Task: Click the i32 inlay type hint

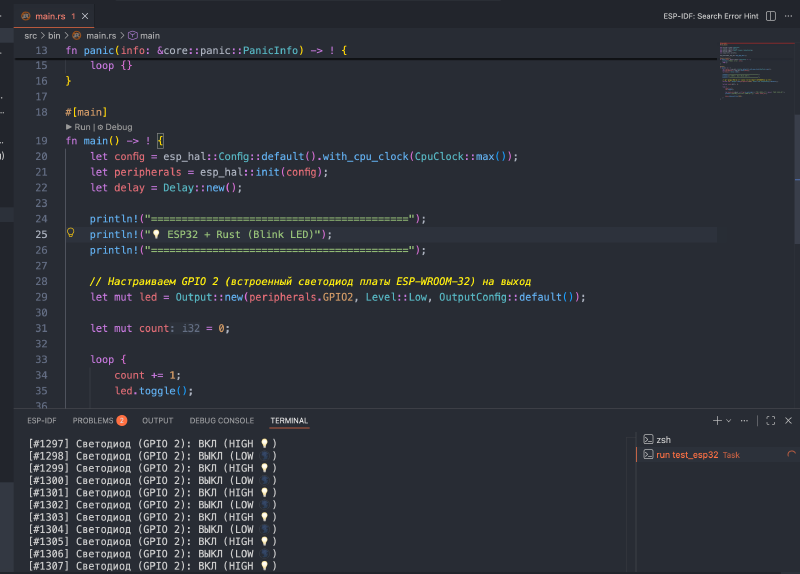Action: (x=191, y=329)
